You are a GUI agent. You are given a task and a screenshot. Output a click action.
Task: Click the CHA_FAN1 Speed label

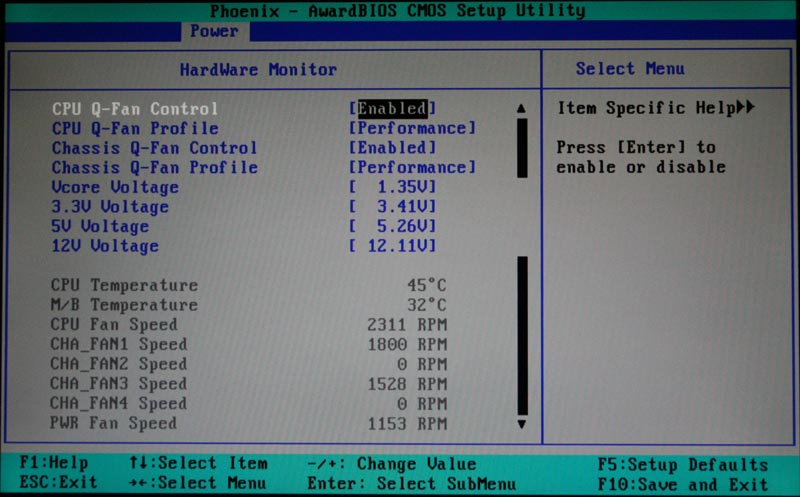point(119,344)
